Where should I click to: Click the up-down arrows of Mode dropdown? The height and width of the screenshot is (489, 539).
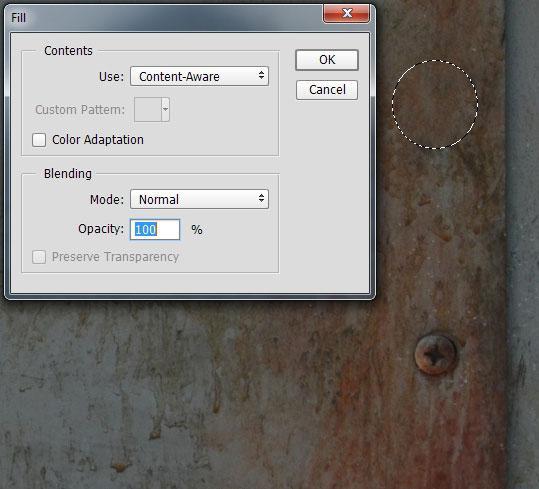tap(262, 198)
